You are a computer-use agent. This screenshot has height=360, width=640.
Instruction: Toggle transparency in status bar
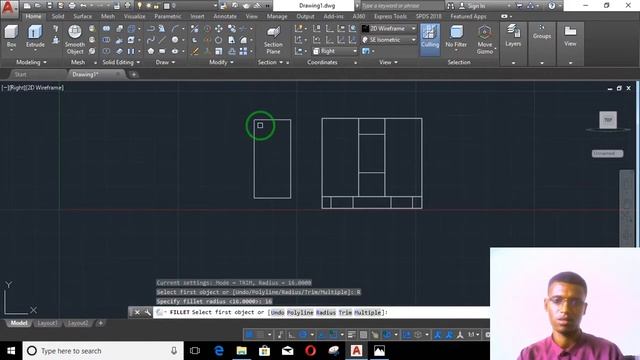point(363,335)
